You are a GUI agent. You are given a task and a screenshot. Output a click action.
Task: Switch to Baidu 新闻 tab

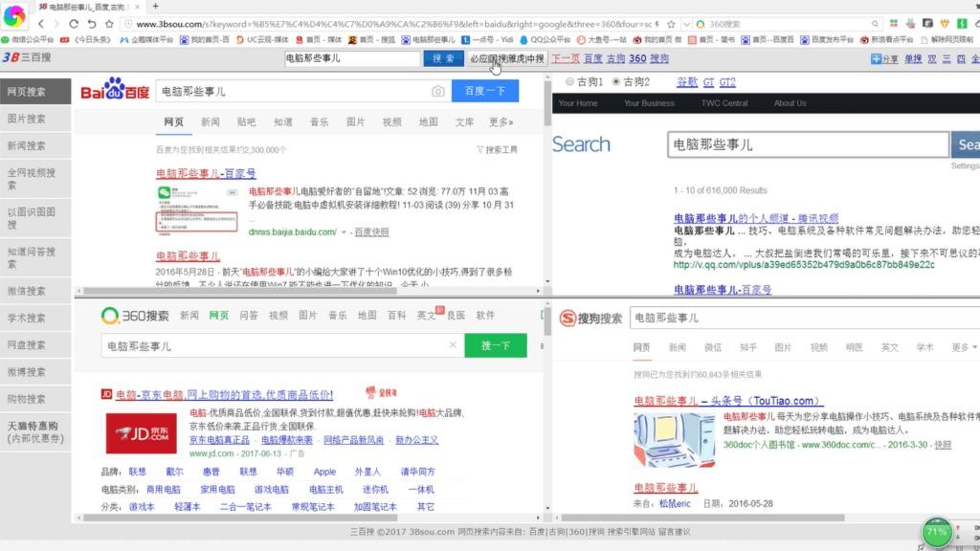210,122
